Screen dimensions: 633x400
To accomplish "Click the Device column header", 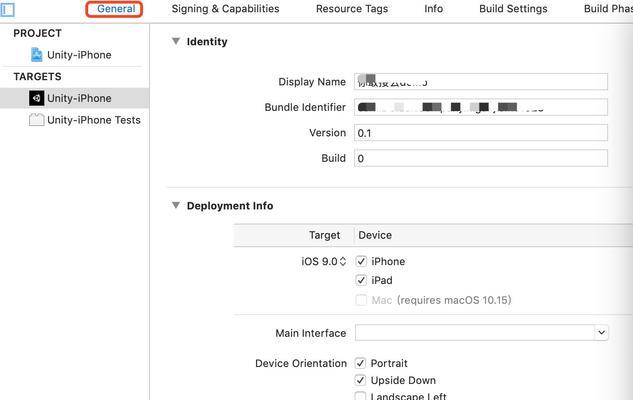I will pos(375,235).
